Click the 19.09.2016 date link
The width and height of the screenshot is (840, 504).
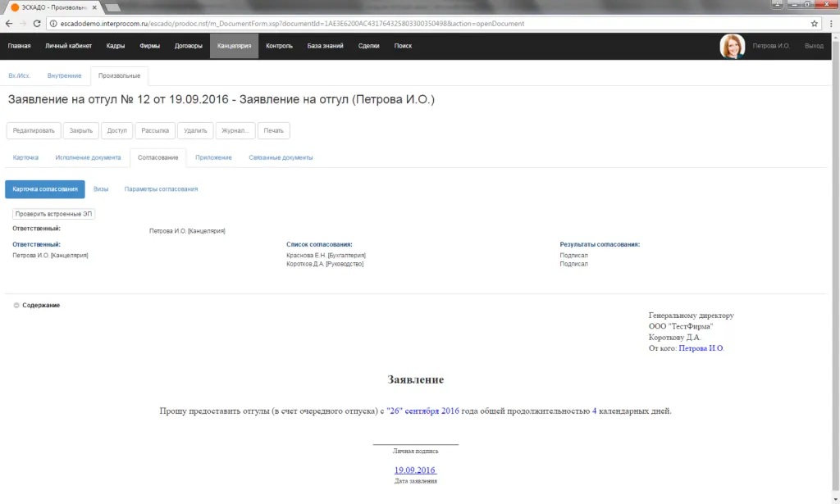[x=415, y=470]
